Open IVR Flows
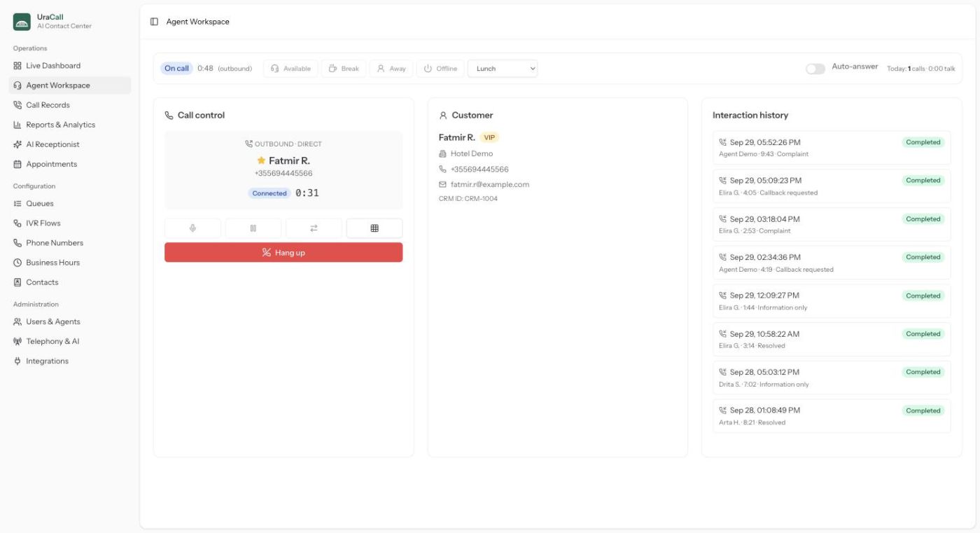The image size is (980, 533). tap(69, 223)
